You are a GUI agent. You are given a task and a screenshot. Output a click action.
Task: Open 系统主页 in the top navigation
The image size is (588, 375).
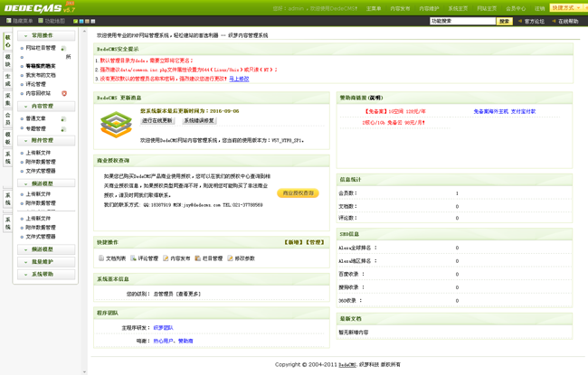click(458, 8)
